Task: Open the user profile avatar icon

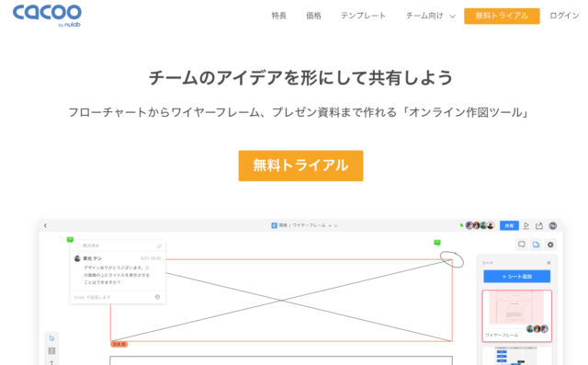Action: pos(553,225)
